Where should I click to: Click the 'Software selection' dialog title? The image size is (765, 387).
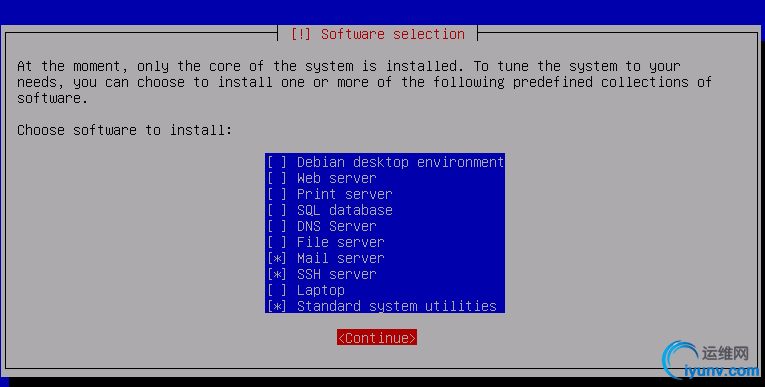(x=393, y=34)
